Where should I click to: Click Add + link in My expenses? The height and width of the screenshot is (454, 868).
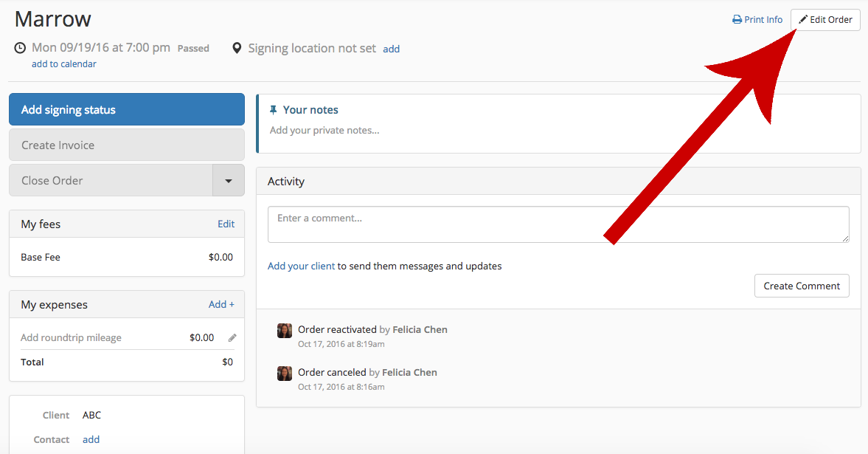(221, 304)
